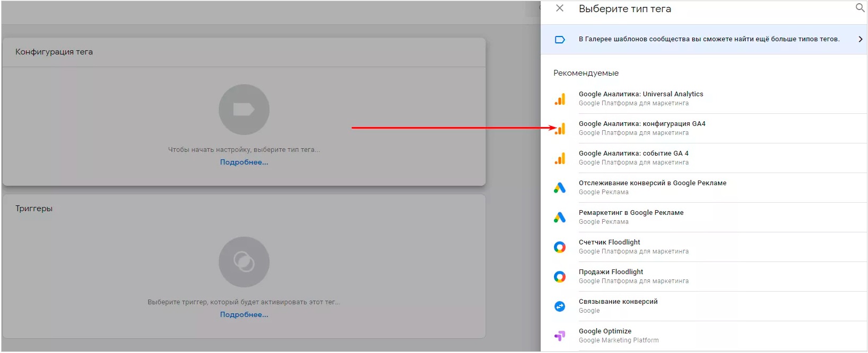Select Google Аналитика: Universal Analytics tag
Image resolution: width=868 pixels, height=353 pixels.
[x=704, y=99]
